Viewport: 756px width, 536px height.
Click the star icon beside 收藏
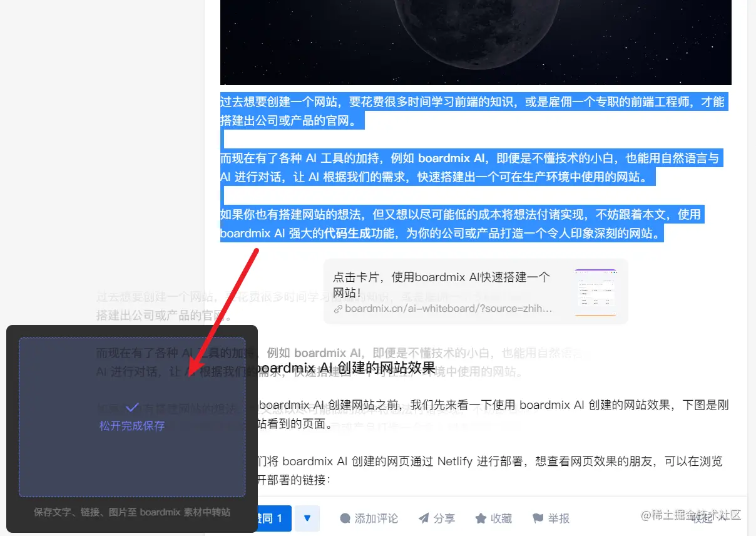click(x=481, y=518)
